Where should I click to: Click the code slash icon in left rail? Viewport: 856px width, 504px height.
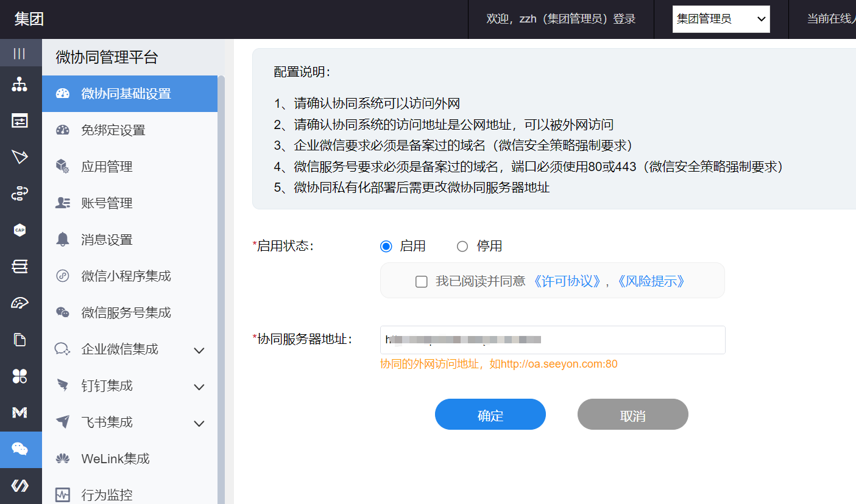[x=20, y=485]
